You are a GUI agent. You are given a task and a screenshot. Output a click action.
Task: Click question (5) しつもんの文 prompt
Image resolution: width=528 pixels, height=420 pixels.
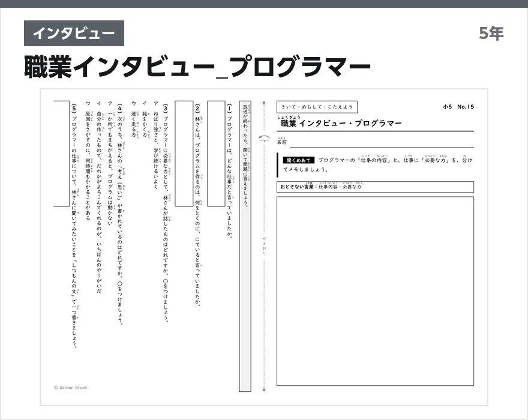click(x=74, y=225)
